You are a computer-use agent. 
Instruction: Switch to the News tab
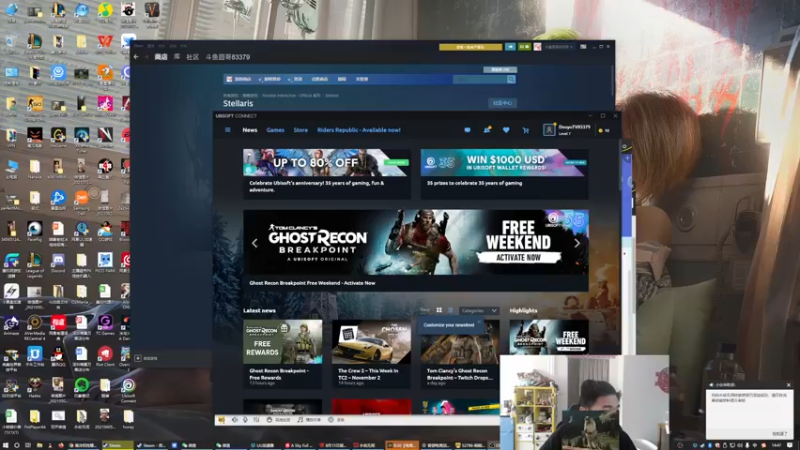coord(249,130)
